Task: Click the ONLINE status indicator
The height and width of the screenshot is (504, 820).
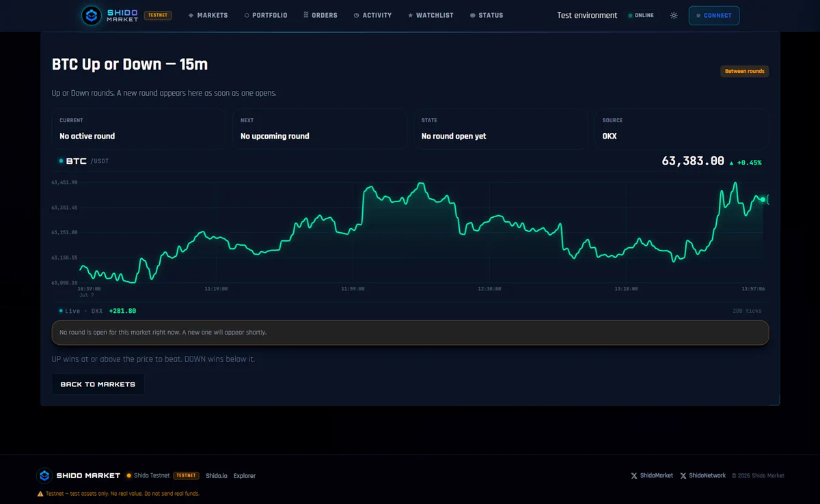Action: pyautogui.click(x=641, y=15)
